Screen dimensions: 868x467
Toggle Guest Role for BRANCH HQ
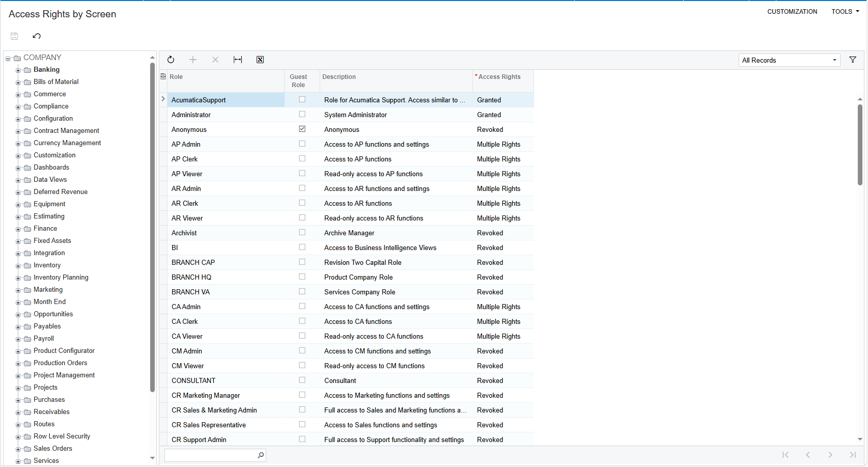[302, 277]
